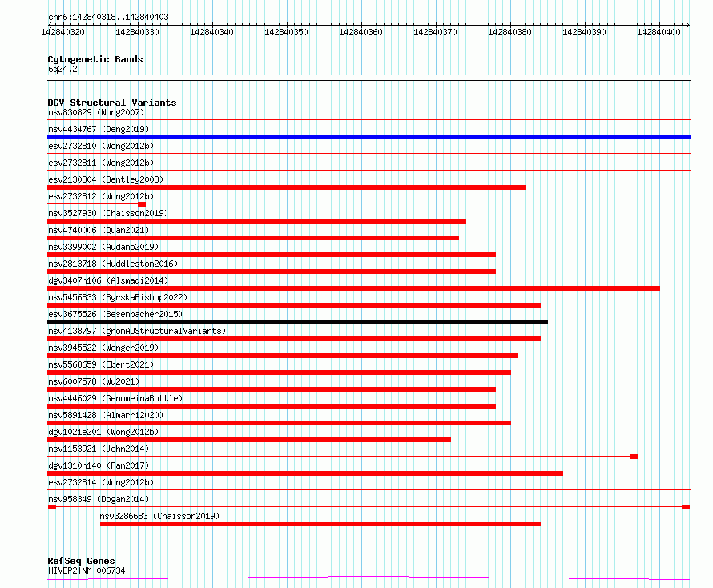Screen dimensions: 713x588
Task: Click the nsv3286683 red bar
Action: [320, 524]
